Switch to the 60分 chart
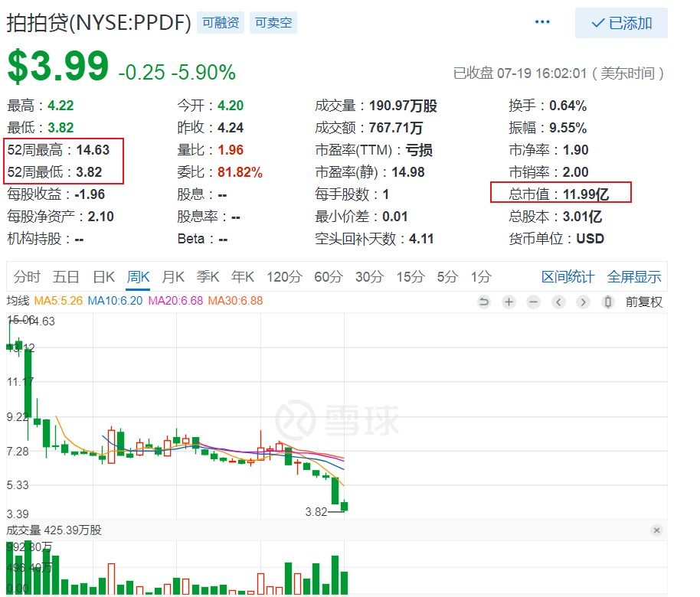This screenshot has width=700, height=597. click(328, 277)
